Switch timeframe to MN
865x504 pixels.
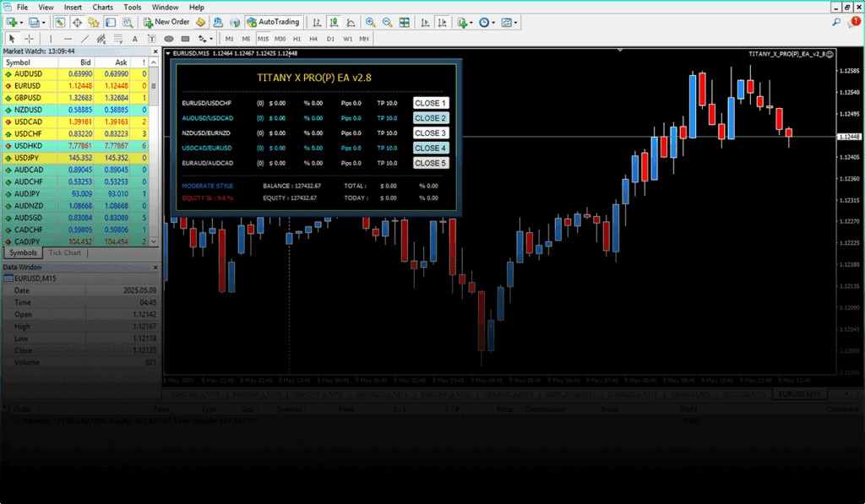364,39
